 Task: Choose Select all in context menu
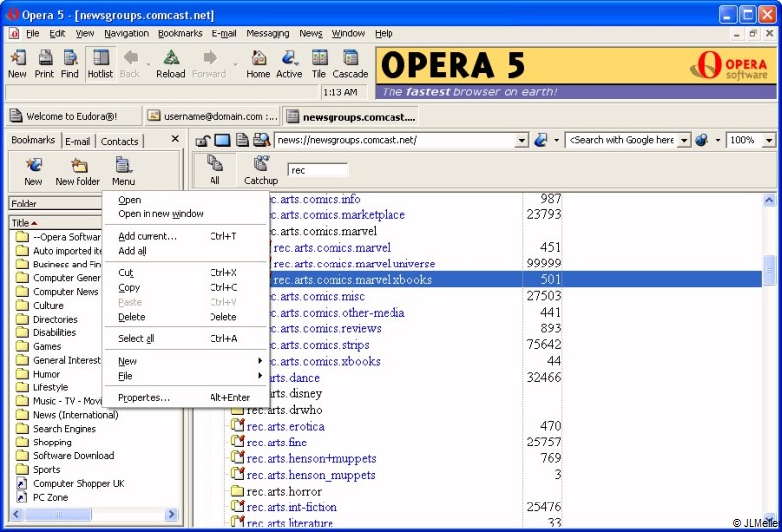pos(185,339)
